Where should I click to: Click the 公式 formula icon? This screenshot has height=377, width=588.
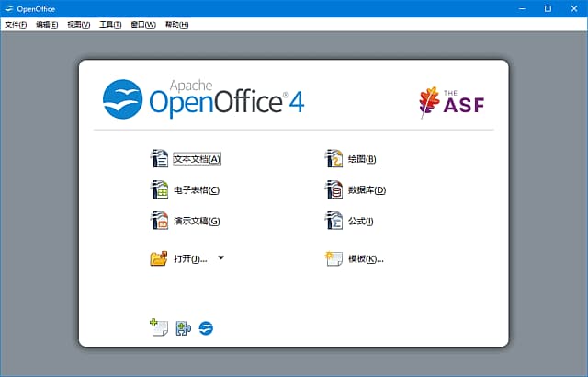[x=334, y=221]
